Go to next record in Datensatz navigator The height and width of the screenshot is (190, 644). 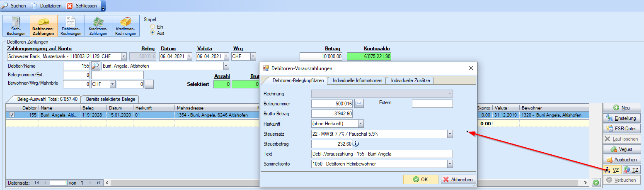click(90, 183)
